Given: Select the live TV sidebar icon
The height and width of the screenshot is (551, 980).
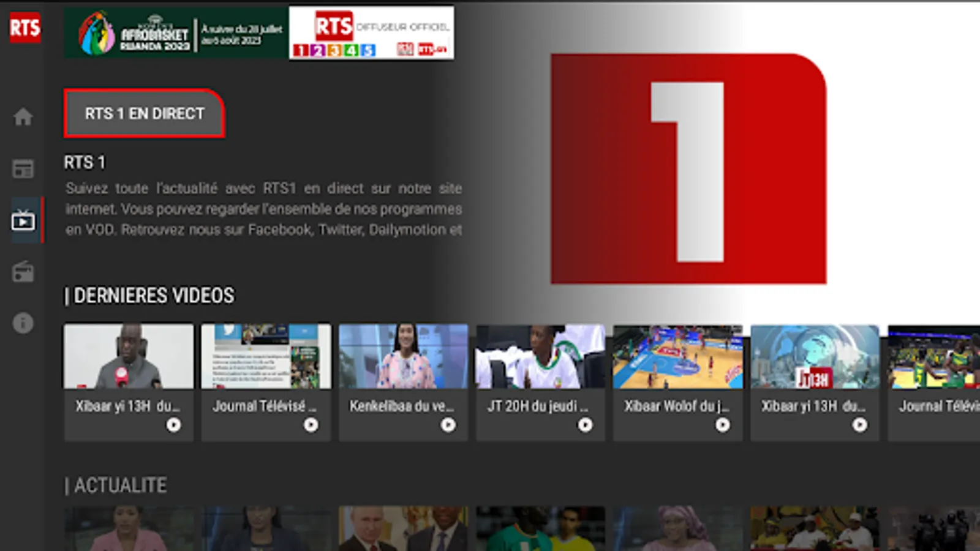Looking at the screenshot, I should click(23, 220).
